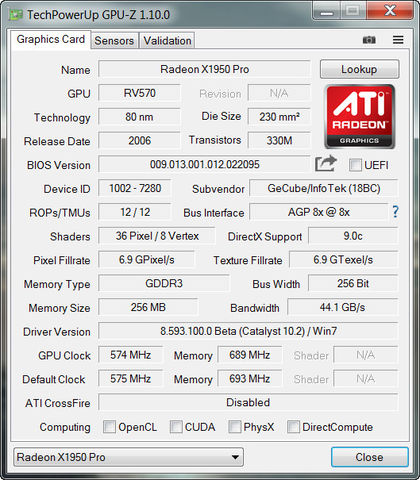Click the camera screenshot icon
This screenshot has width=420, height=480.
369,40
